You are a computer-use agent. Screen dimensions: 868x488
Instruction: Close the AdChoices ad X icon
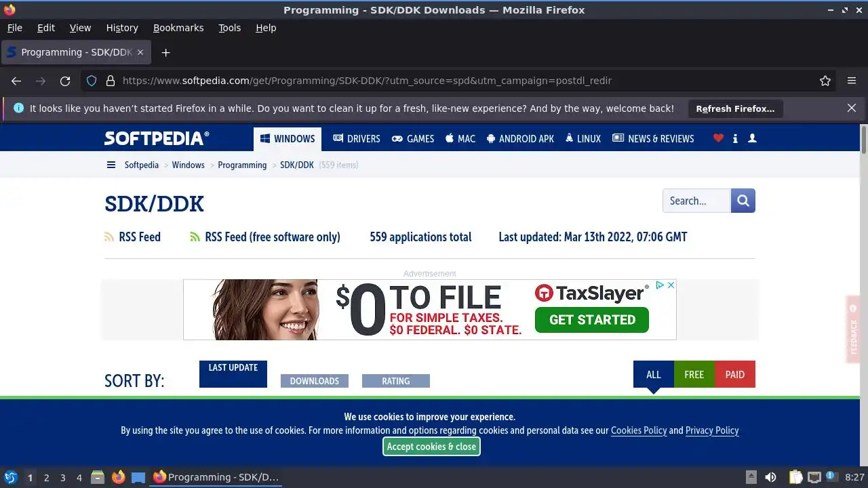point(671,285)
